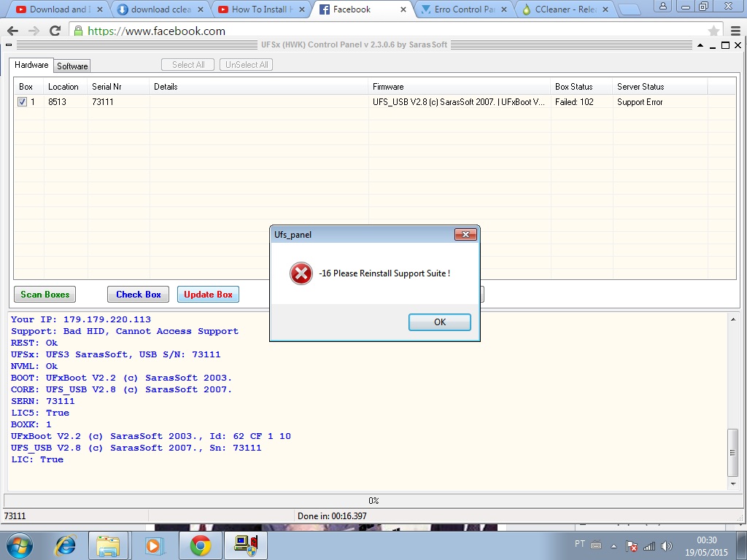Close the Ufs_panel error dialog

pyautogui.click(x=465, y=234)
